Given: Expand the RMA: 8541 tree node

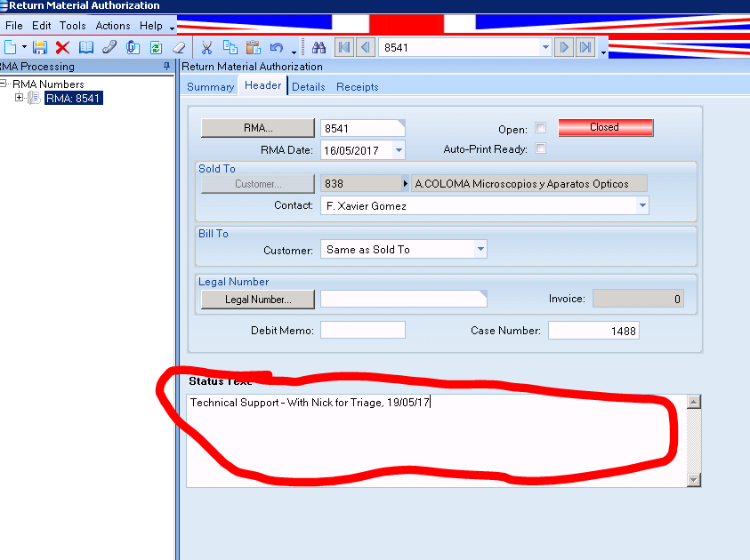Looking at the screenshot, I should pos(19,98).
